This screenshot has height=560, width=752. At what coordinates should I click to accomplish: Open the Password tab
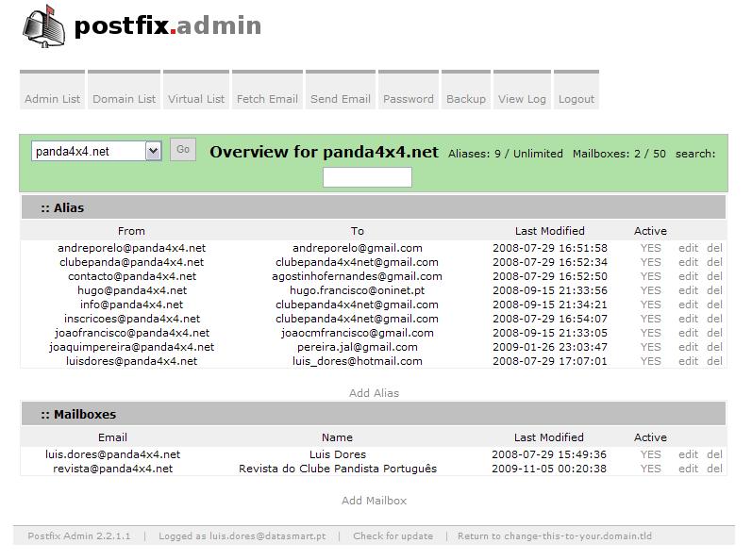pos(409,91)
